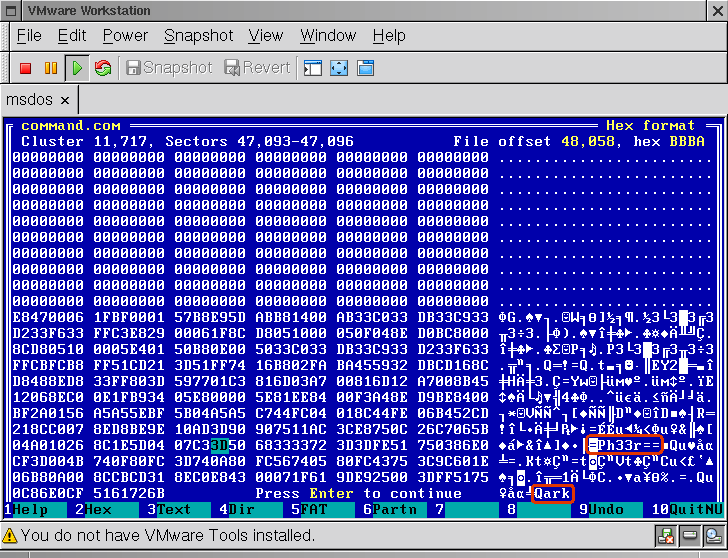Image resolution: width=728 pixels, height=558 pixels.
Task: Open the View menu
Action: 266,36
